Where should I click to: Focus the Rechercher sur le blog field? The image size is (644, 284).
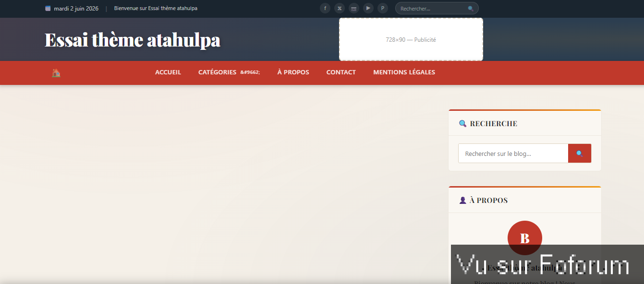click(x=513, y=154)
